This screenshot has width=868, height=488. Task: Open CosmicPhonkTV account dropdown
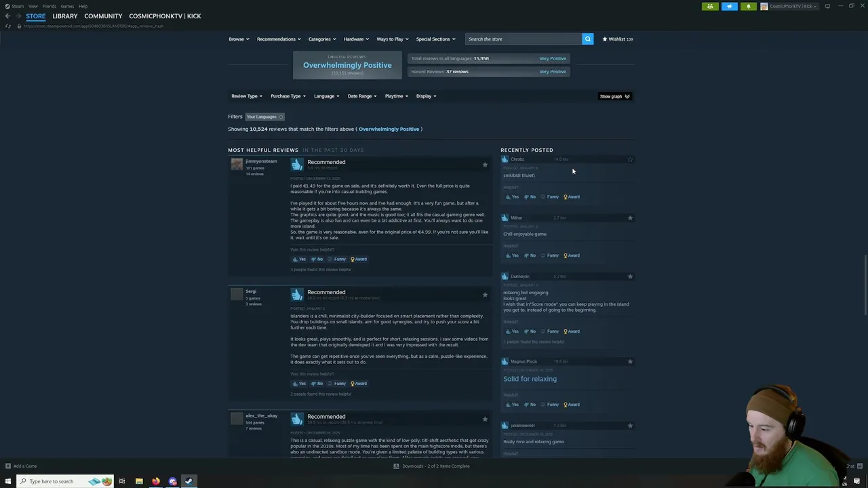[x=789, y=6]
